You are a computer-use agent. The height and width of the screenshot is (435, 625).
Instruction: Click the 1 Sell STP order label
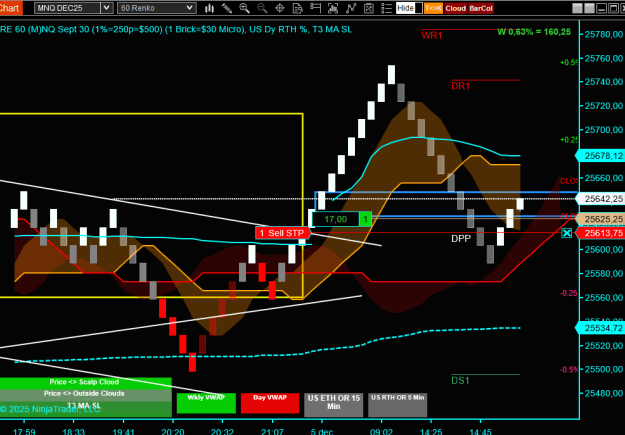click(x=283, y=233)
